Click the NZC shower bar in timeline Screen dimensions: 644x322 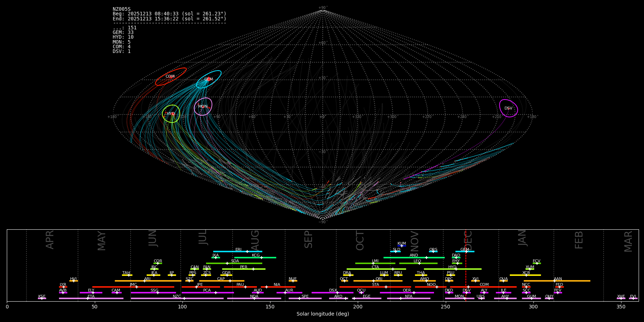tap(177, 298)
